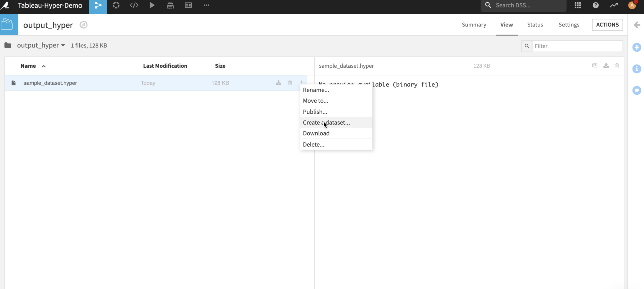Open the activity trend icon in header
The image size is (644, 289).
[614, 5]
